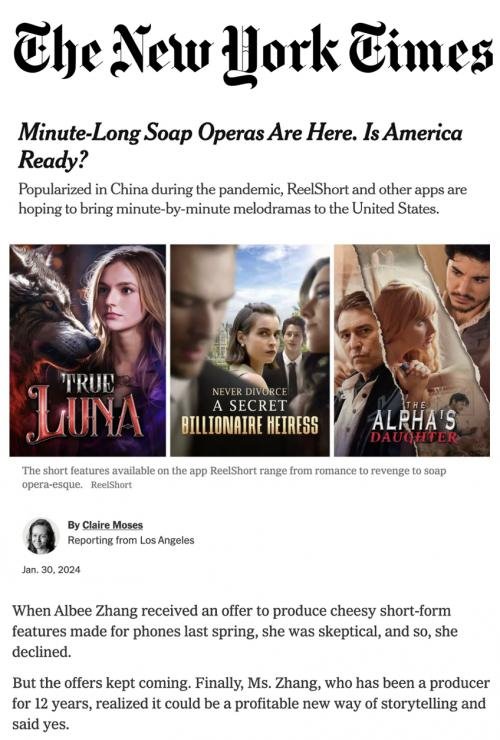
Task: View The Alpha's Daughter poster image
Action: pyautogui.click(x=412, y=350)
